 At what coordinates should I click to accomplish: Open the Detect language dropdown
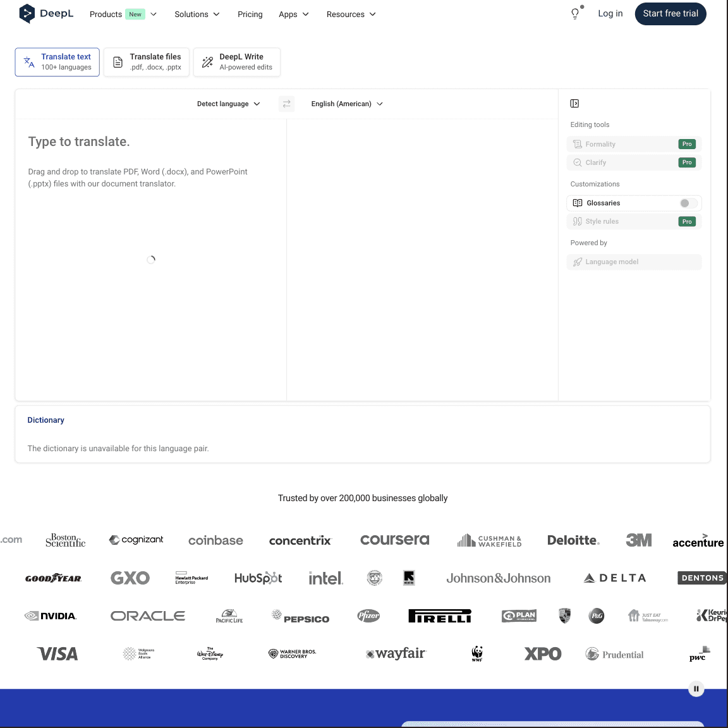(228, 104)
